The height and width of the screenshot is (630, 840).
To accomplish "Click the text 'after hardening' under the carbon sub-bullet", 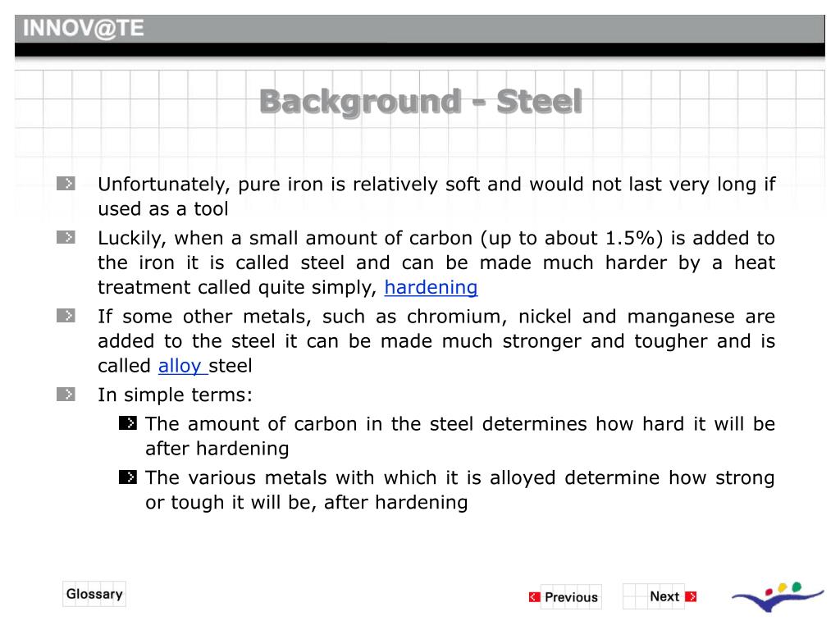I will [217, 449].
